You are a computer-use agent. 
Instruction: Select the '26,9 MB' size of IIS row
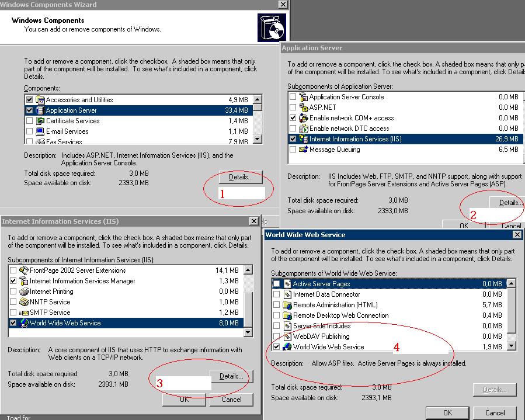point(506,139)
